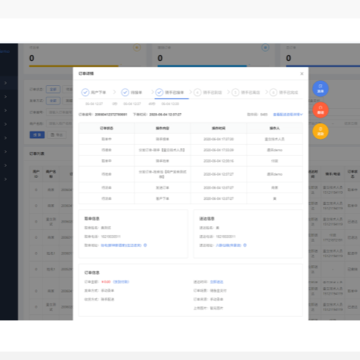Click the orange-red circular floating action button

(x=320, y=110)
